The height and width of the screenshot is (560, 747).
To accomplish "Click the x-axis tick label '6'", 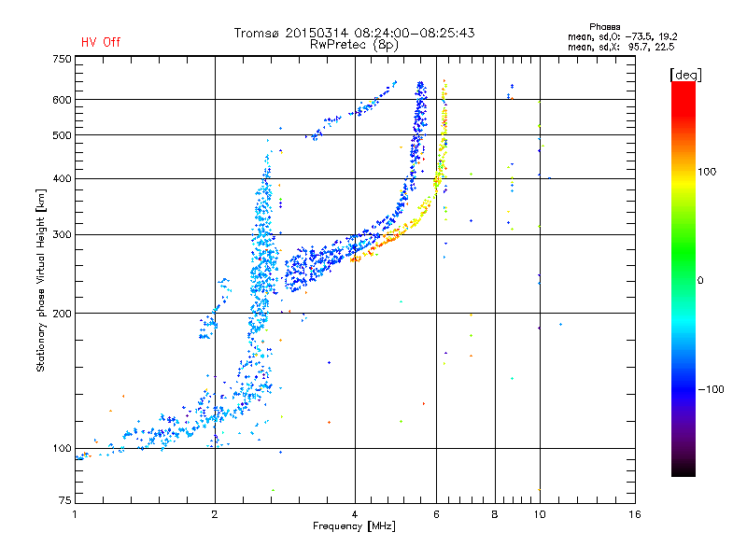I will [436, 514].
